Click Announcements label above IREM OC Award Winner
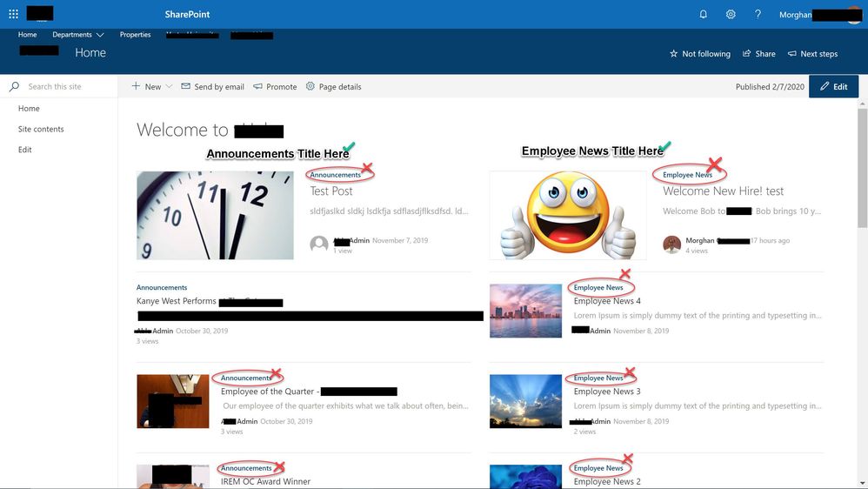This screenshot has width=868, height=489. point(246,468)
